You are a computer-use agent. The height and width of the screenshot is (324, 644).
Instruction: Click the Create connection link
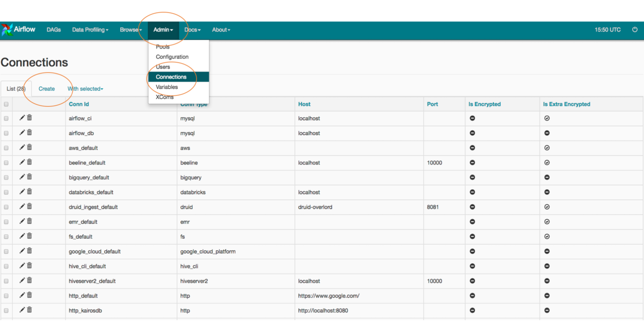(x=46, y=89)
